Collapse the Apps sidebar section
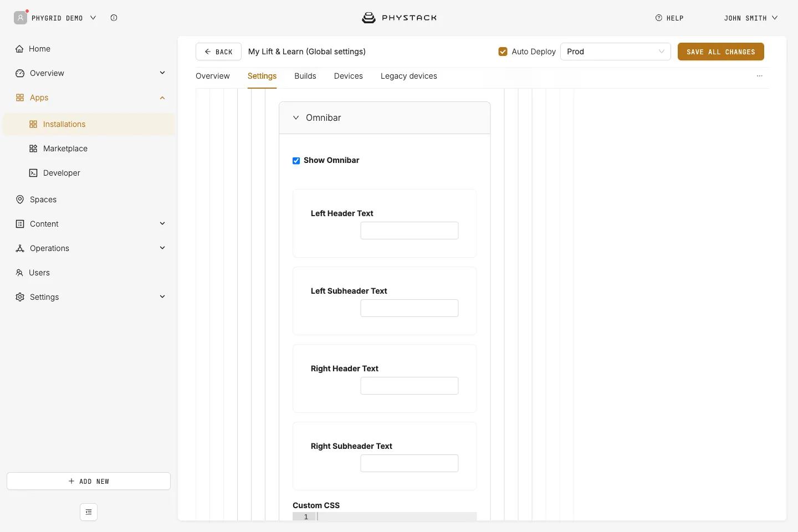The image size is (798, 532). (x=162, y=98)
